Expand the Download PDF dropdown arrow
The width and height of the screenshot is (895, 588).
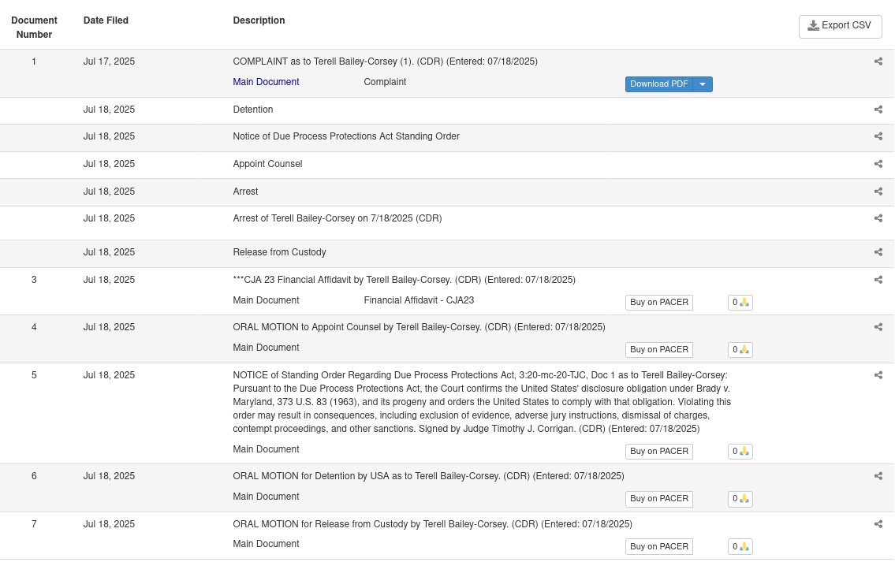pos(703,84)
